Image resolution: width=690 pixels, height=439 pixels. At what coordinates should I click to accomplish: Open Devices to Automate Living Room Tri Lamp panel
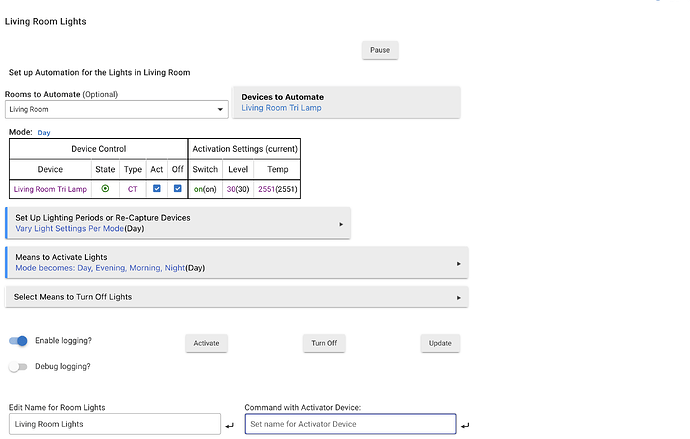tap(346, 102)
